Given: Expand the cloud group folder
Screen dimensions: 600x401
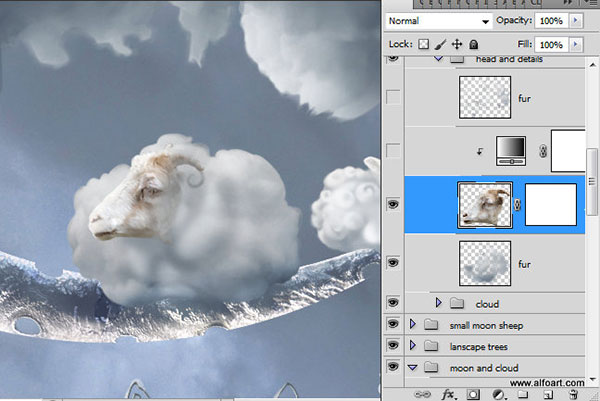Looking at the screenshot, I should pos(439,303).
